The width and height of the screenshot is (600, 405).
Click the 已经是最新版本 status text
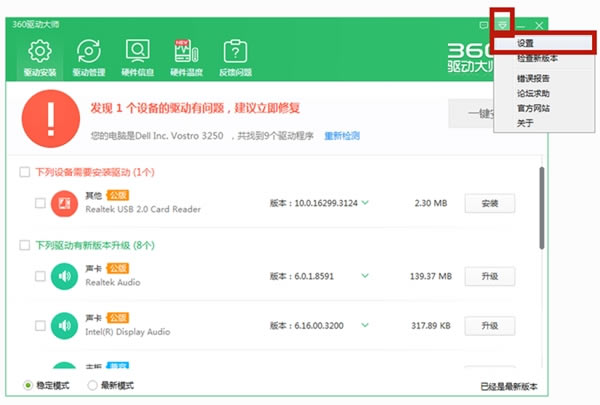click(509, 387)
